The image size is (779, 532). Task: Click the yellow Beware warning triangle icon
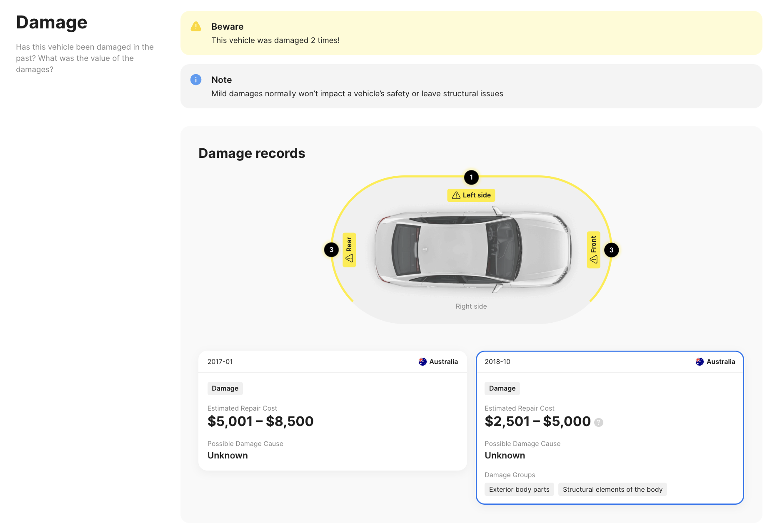[x=196, y=27]
